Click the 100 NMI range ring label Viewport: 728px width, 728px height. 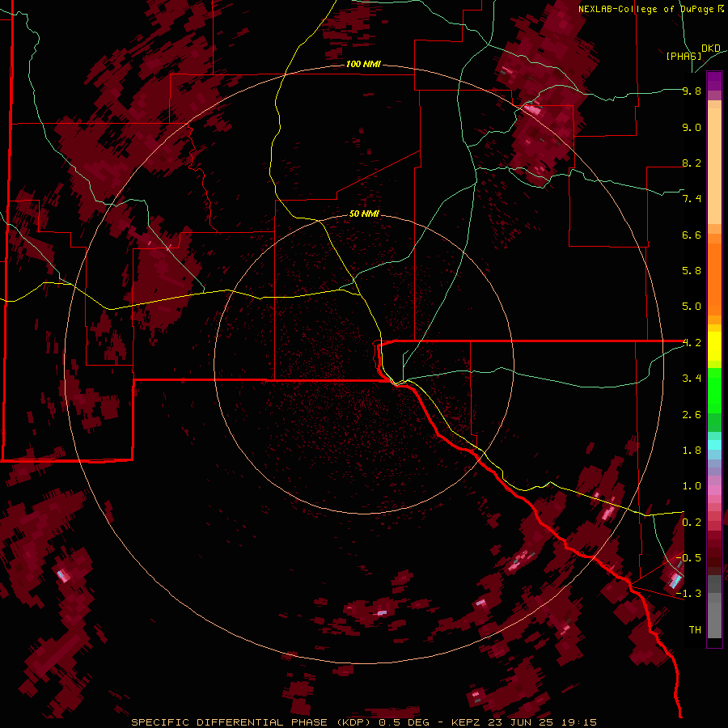(363, 64)
